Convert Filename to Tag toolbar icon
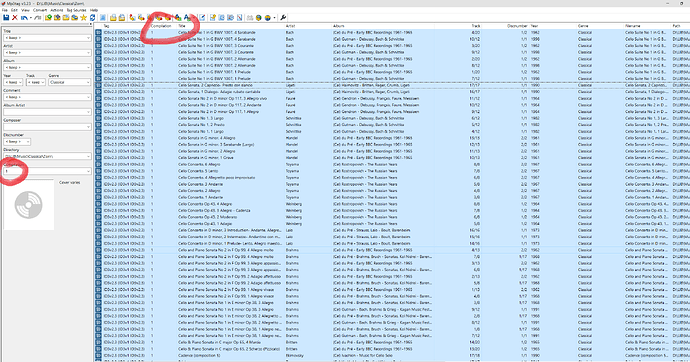The width and height of the screenshot is (690, 362). pyautogui.click(x=141, y=18)
